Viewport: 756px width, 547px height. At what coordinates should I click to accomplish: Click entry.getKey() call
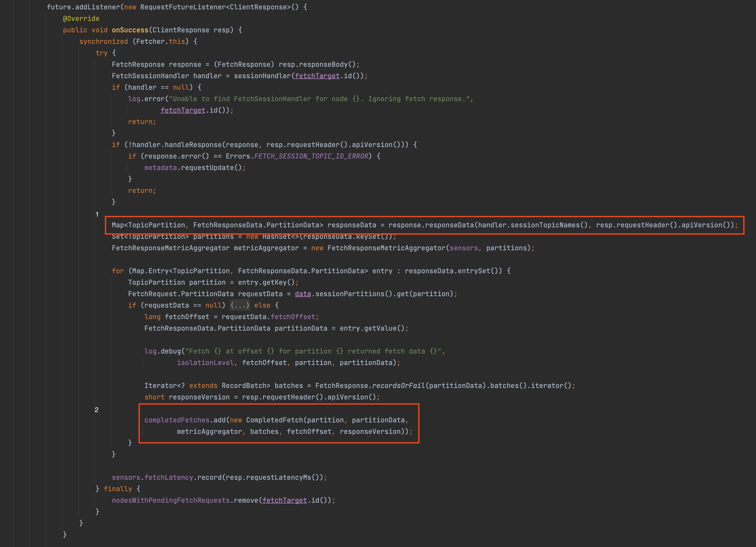(x=266, y=282)
